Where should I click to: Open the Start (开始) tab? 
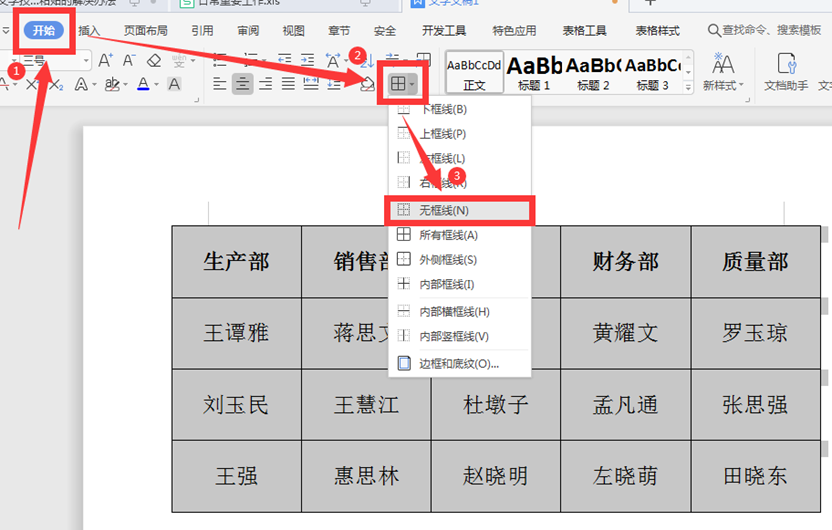[44, 30]
